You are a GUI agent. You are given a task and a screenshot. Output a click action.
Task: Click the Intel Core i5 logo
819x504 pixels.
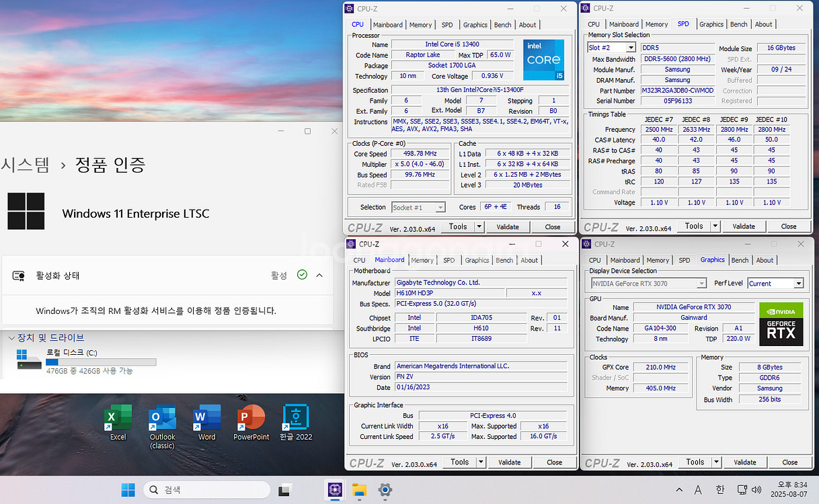[x=543, y=60]
